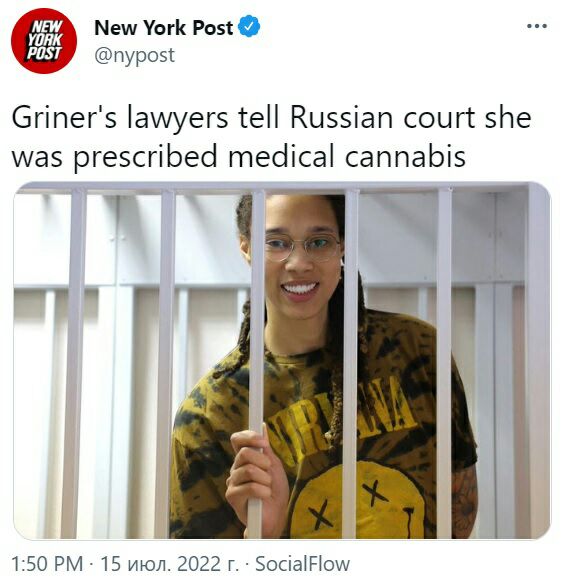
Task: Click the Nirvana lettering on the shirt
Action: tap(342, 415)
